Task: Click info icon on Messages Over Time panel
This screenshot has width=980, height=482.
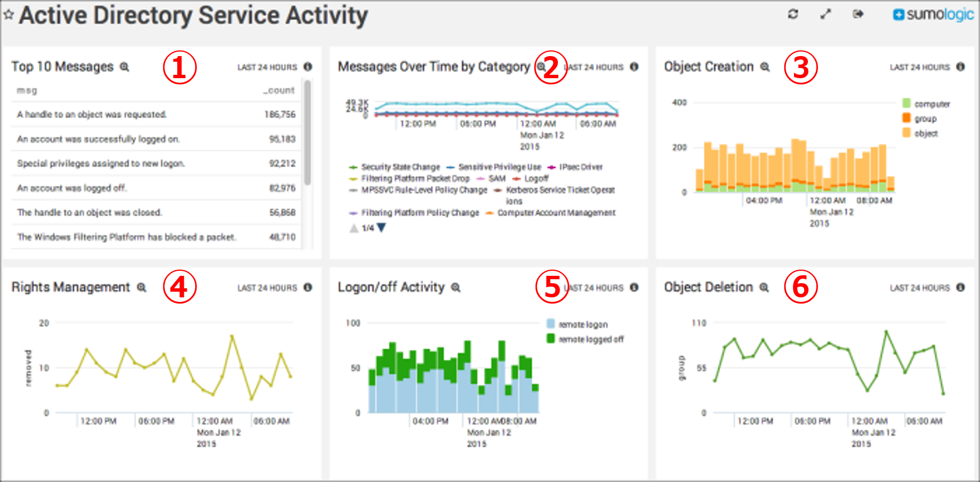Action: [x=634, y=67]
